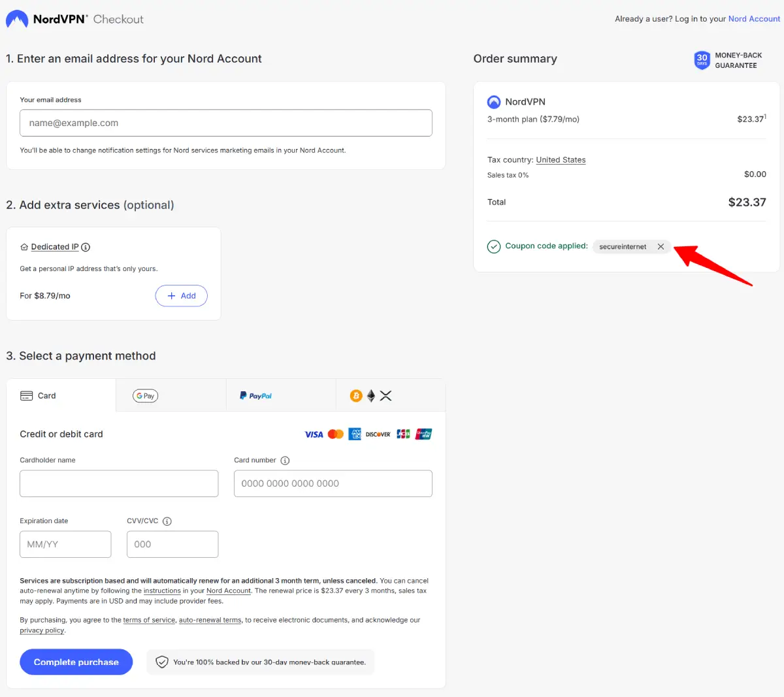Select the Google Pay payment tab
Screen dimensions: 784x697
click(x=171, y=396)
